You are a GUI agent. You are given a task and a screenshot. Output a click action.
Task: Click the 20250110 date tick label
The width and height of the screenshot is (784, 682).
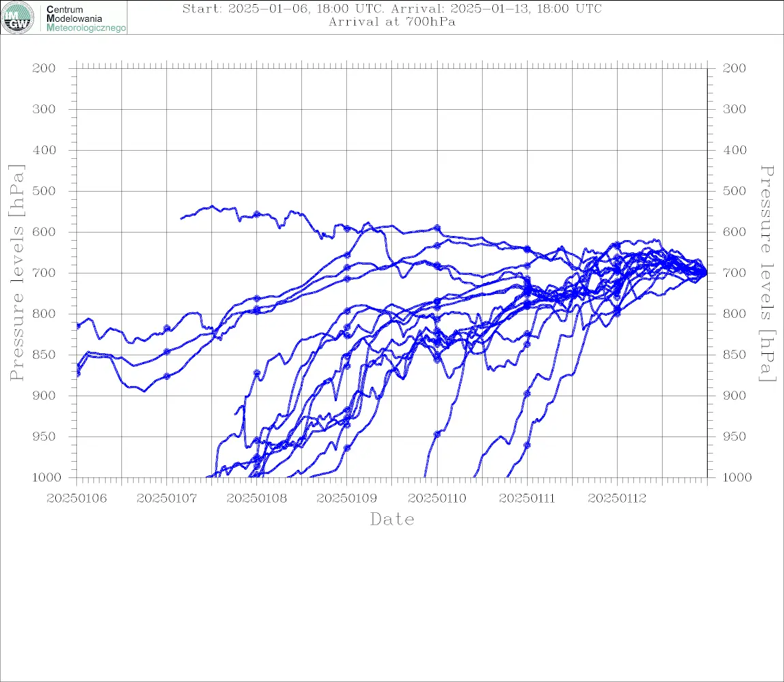click(437, 499)
